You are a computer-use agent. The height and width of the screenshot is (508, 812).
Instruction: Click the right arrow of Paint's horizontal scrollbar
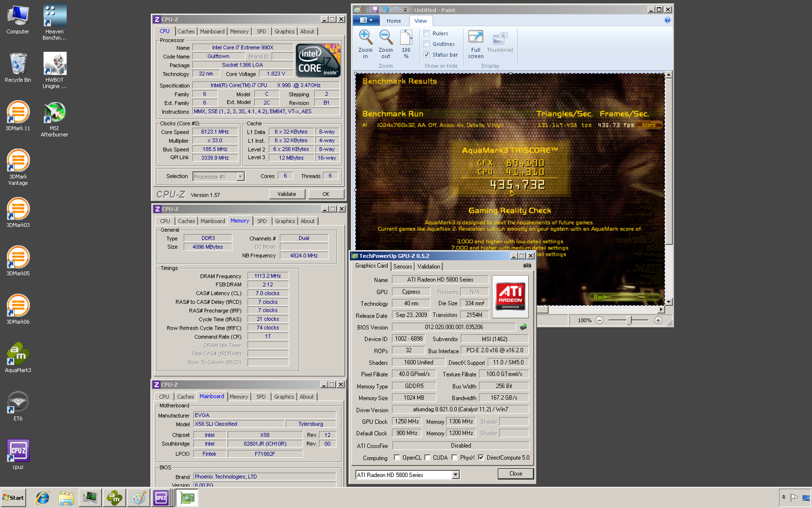(x=661, y=309)
